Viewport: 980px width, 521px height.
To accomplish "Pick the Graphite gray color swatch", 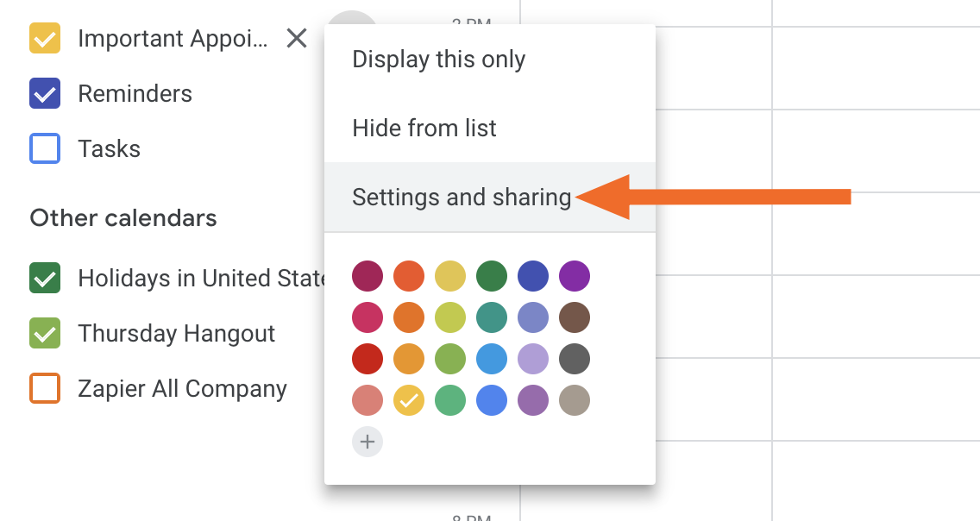I will click(575, 359).
